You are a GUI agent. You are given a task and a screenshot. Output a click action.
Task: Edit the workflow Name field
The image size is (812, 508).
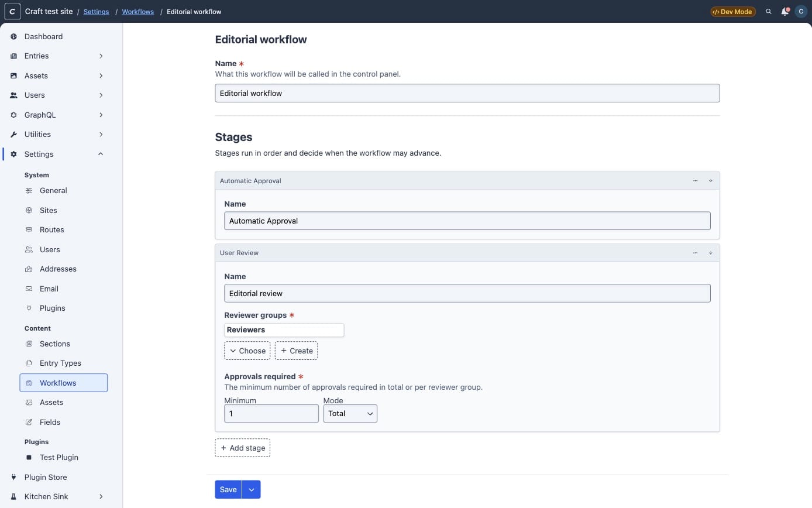coord(467,93)
